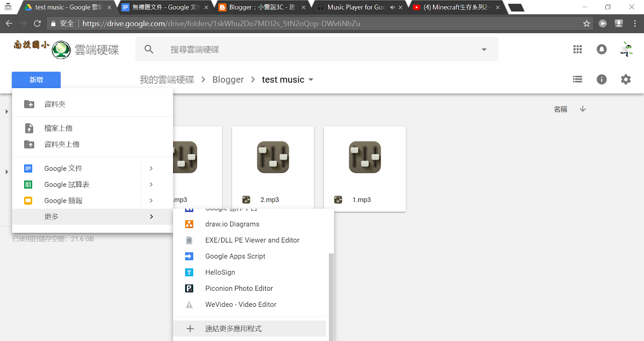Image resolution: width=644 pixels, height=341 pixels.
Task: Expand the upper sidebar tree arrow
Action: [x=6, y=111]
